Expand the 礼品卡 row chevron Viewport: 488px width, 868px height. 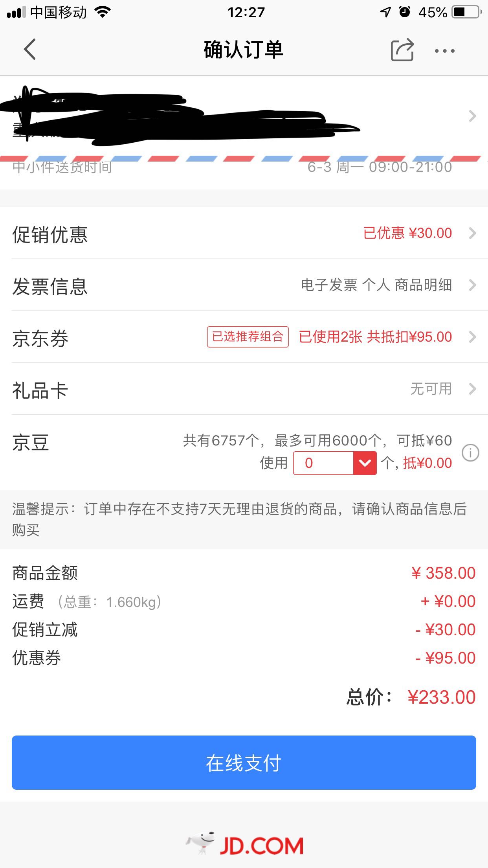473,389
